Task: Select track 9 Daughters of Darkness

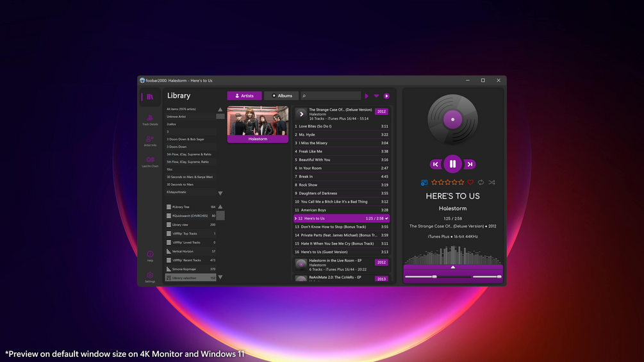Action: coord(342,193)
